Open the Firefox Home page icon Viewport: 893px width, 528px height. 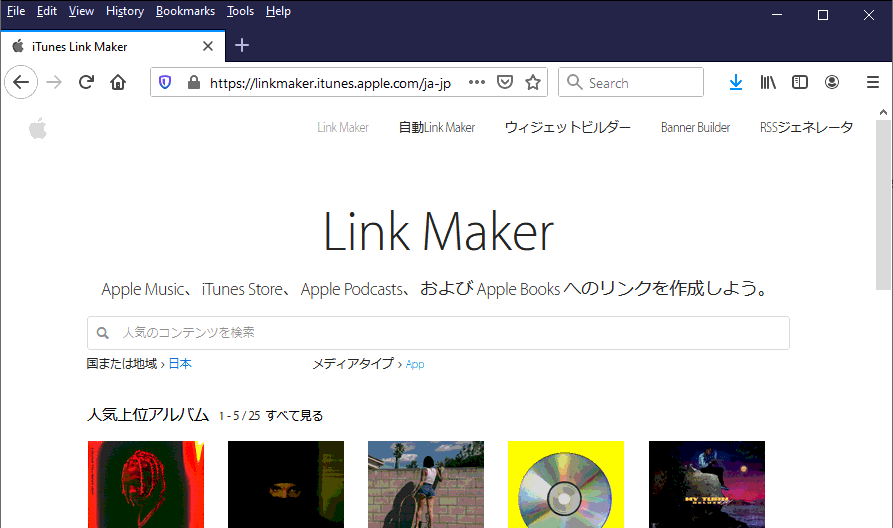point(118,82)
